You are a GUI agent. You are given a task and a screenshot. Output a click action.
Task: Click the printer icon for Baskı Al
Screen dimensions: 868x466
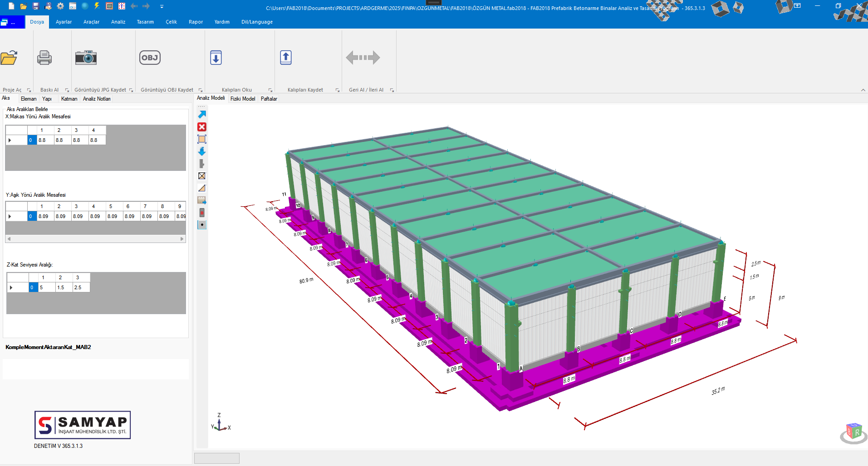click(44, 58)
